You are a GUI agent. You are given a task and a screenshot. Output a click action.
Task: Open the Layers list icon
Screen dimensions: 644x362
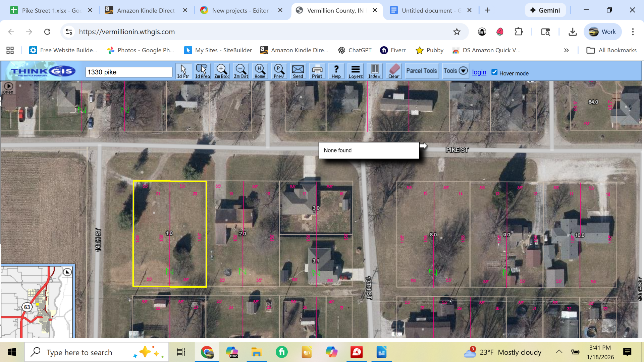click(x=356, y=71)
